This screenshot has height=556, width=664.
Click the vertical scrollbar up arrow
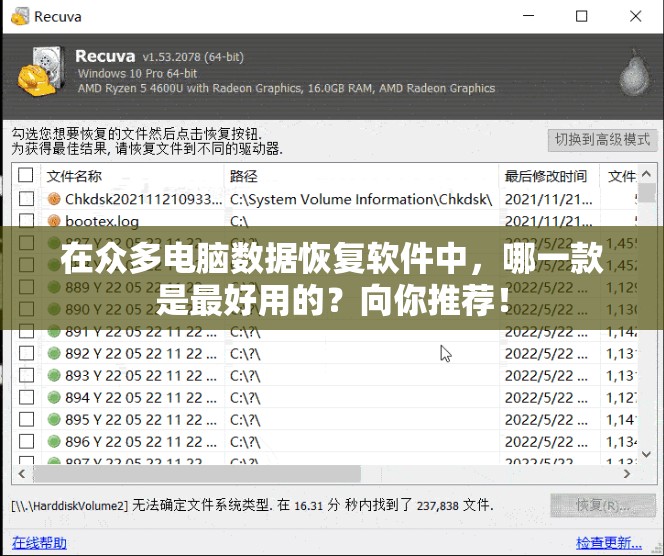(x=646, y=174)
